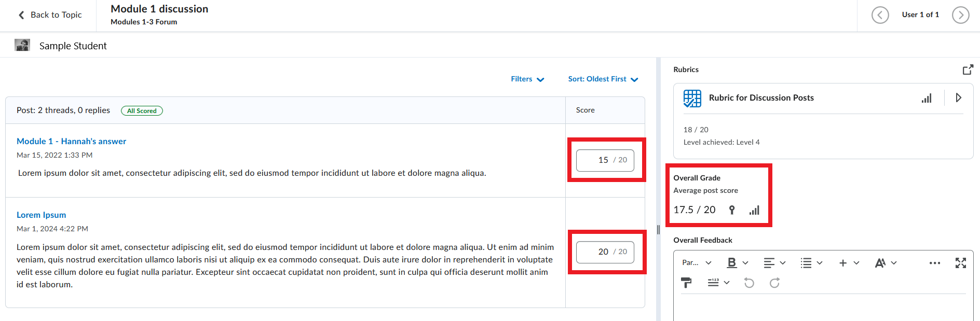The width and height of the screenshot is (980, 321).
Task: Go to the previous user arrow
Action: point(880,15)
